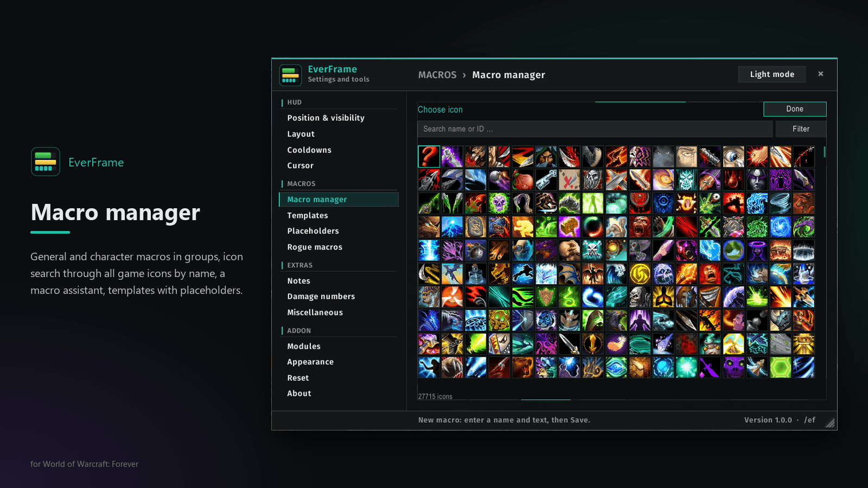Click the EverFrame logo in the window header
The image size is (868, 488).
[290, 75]
